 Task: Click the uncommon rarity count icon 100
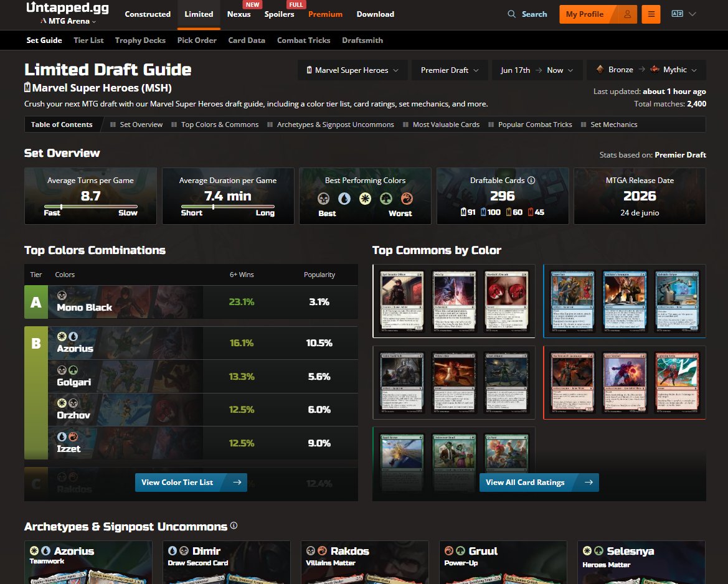tap(483, 212)
